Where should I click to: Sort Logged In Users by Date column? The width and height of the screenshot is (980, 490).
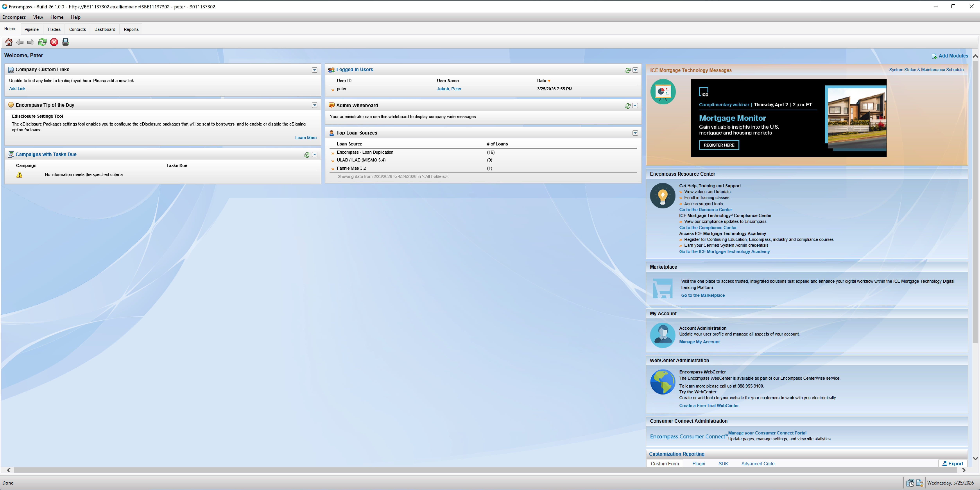(542, 81)
